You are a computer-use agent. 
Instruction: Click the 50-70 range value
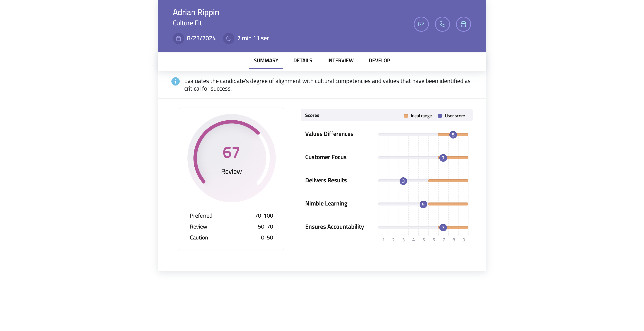265,227
